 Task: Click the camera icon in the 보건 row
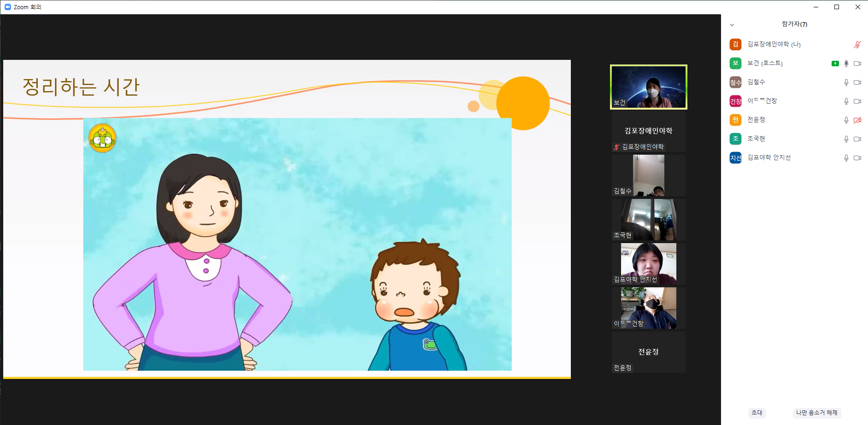point(857,64)
